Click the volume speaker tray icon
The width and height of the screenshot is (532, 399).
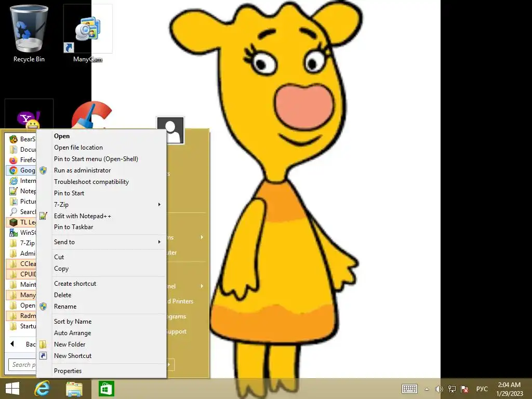[x=439, y=389]
